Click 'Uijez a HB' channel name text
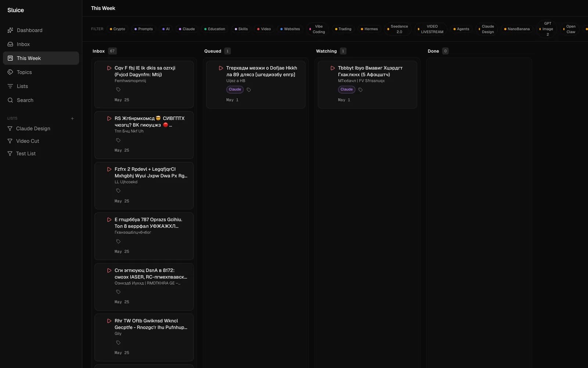The image size is (588, 368). tap(236, 81)
